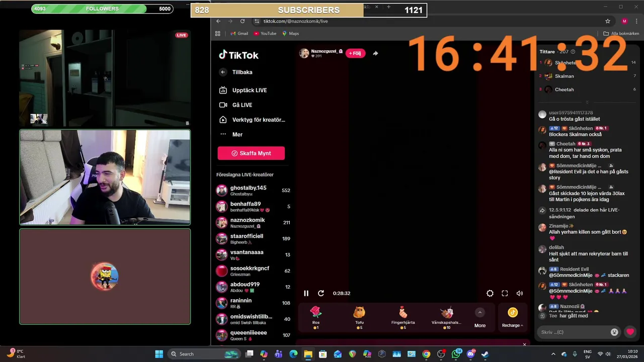Screen dimensions: 644x362
Task: Open Upptäck LIVE in the sidebar
Action: [x=243, y=90]
